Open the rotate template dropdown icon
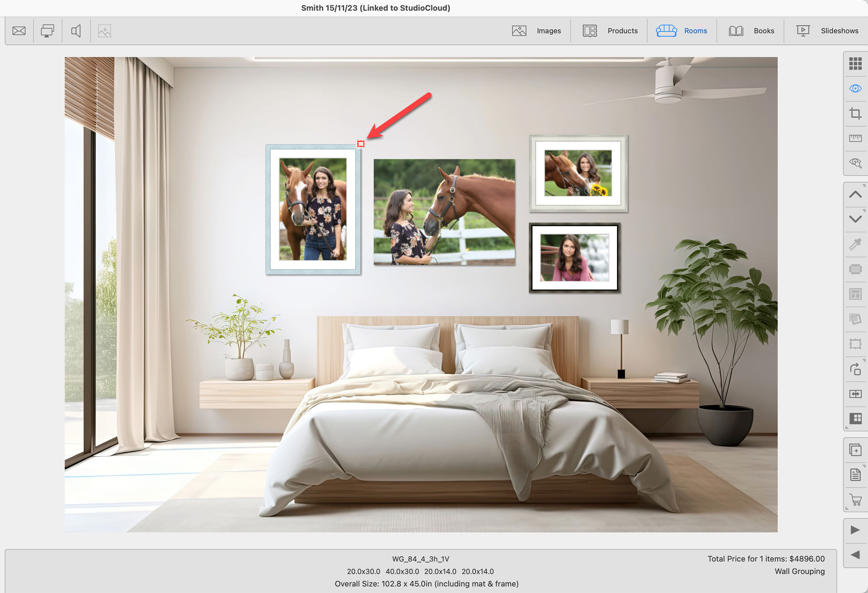 855,369
